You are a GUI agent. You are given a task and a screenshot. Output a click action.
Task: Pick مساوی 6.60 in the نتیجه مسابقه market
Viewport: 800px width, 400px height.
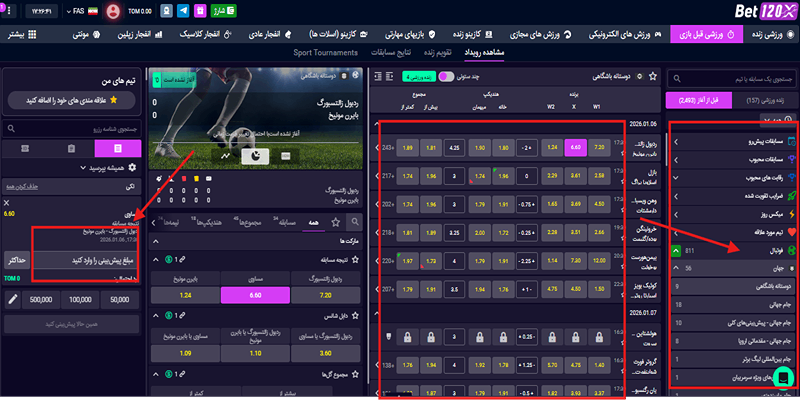pos(255,295)
